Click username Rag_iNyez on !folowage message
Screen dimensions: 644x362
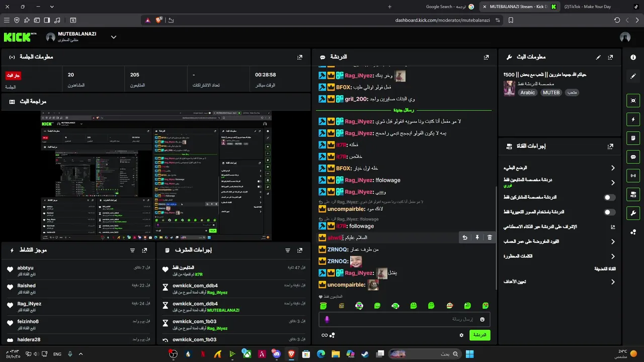pyautogui.click(x=359, y=180)
